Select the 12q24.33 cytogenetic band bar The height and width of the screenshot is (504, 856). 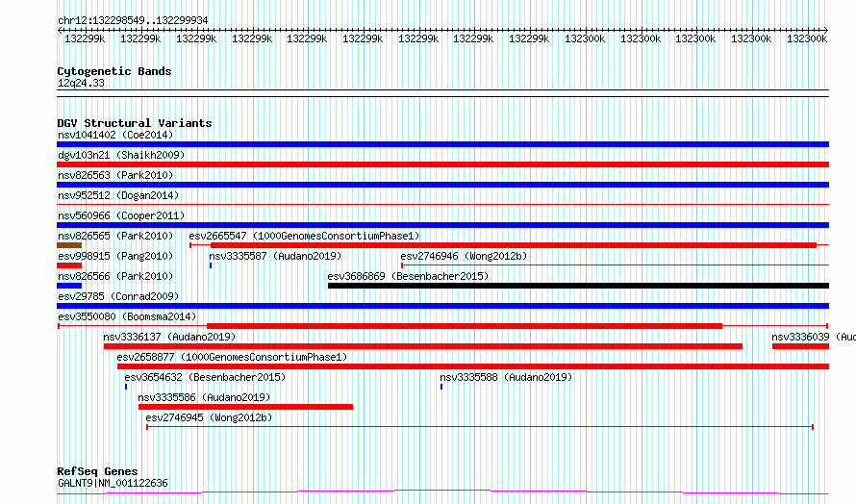(442, 93)
